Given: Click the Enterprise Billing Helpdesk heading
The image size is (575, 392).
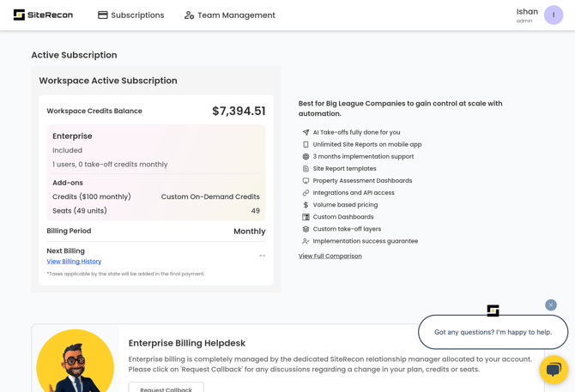Looking at the screenshot, I should click(186, 343).
